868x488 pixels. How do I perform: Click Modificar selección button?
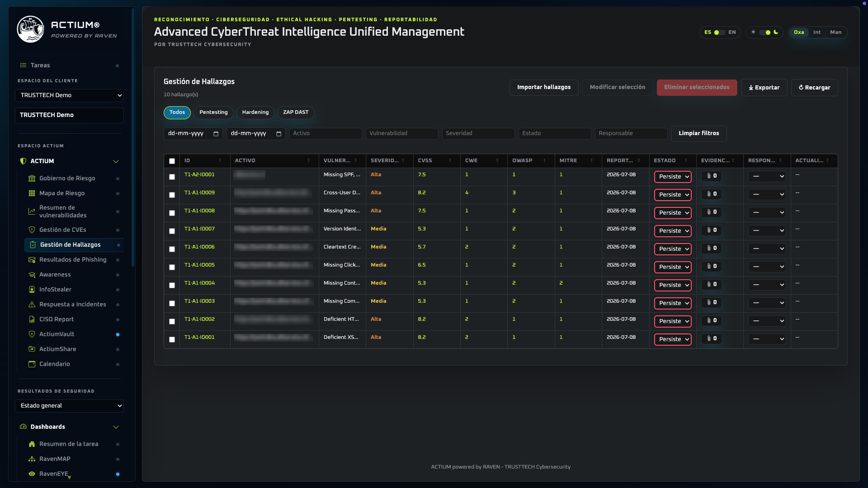click(x=618, y=88)
